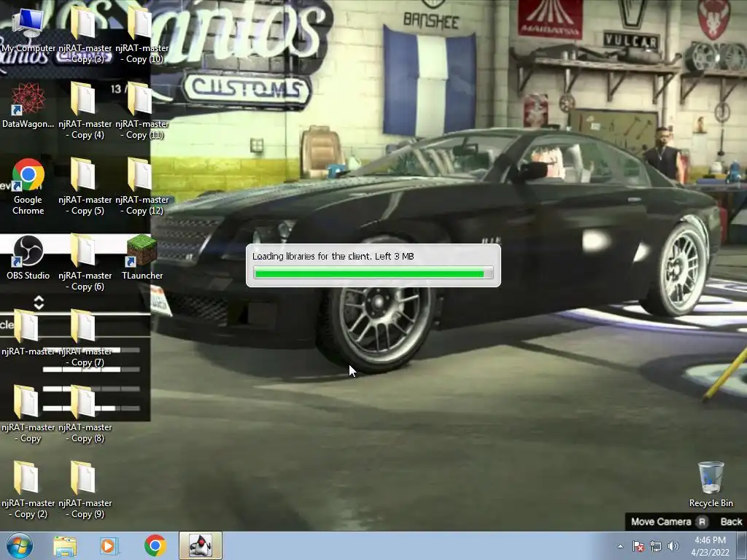Switch to the Java TLauncher taskbar item

(x=201, y=545)
